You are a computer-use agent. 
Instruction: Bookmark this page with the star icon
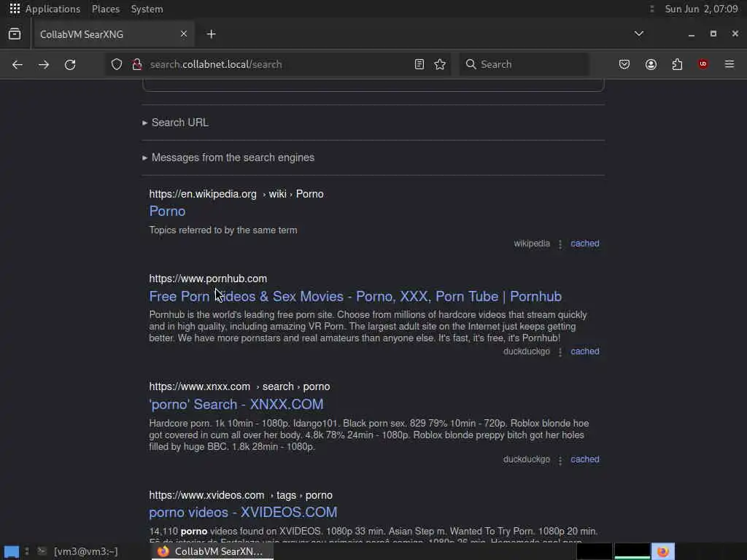click(x=440, y=64)
